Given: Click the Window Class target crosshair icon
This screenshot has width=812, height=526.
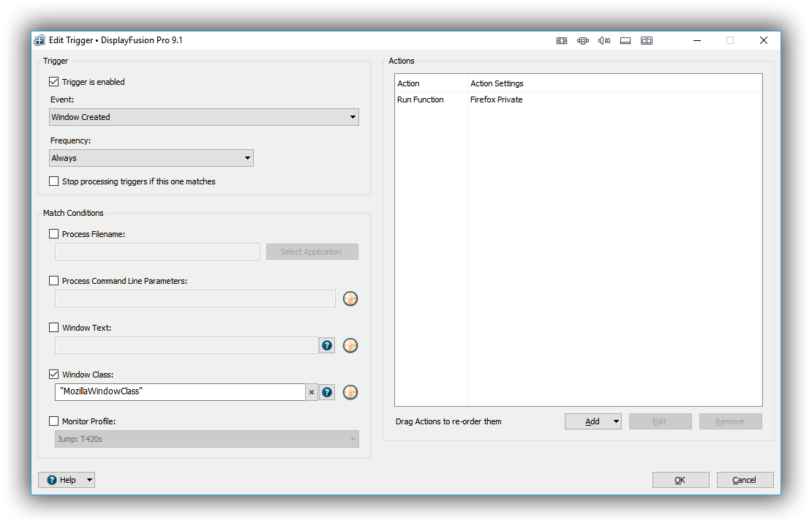Looking at the screenshot, I should pyautogui.click(x=350, y=392).
